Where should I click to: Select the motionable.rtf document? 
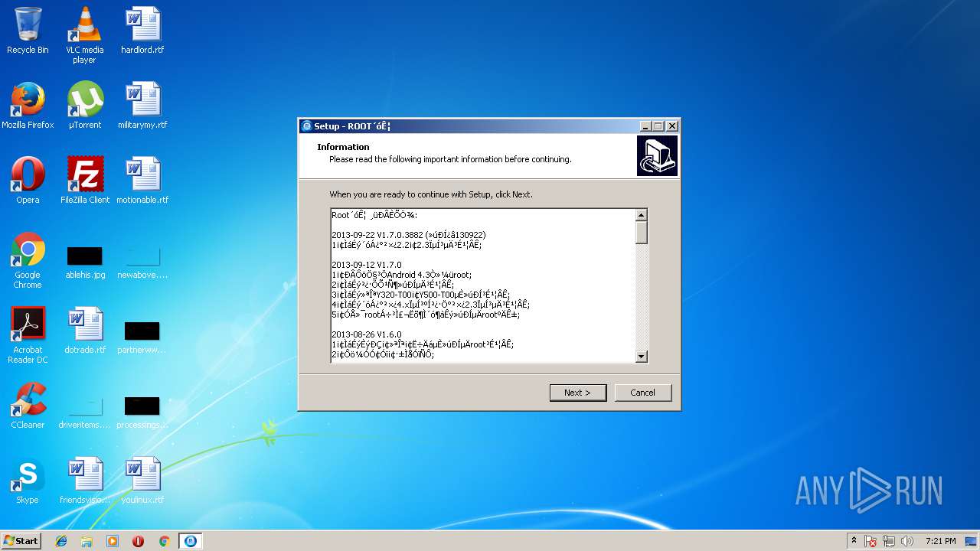point(142,181)
